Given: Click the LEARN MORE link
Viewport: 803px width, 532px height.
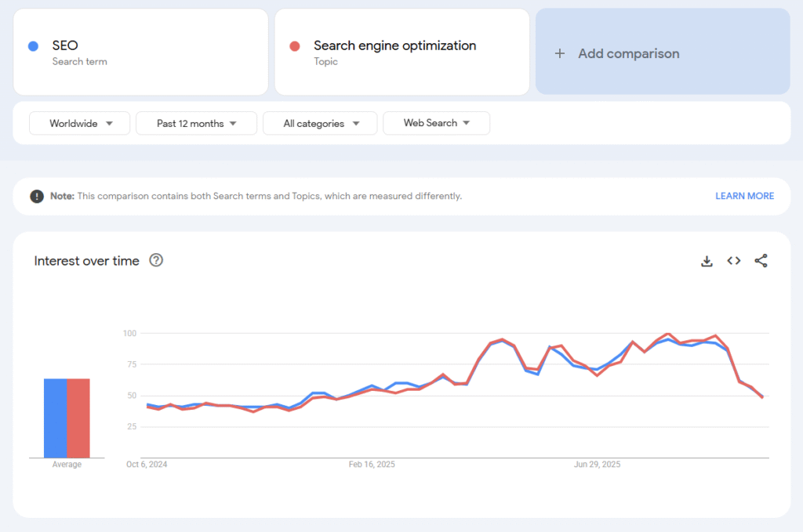Looking at the screenshot, I should (744, 196).
